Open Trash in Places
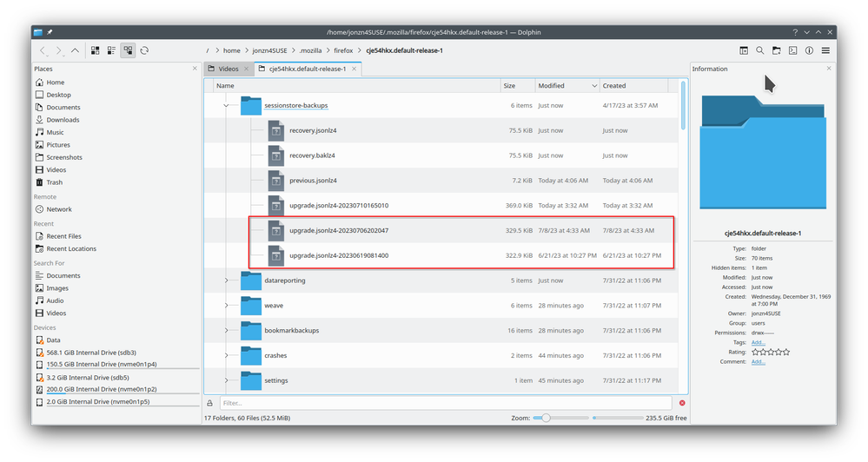The image size is (868, 462). pyautogui.click(x=54, y=182)
